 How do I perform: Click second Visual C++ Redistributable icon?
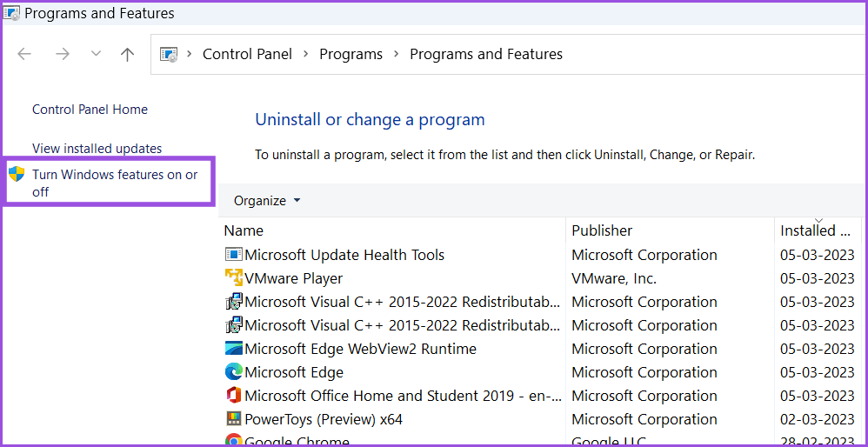pos(234,325)
